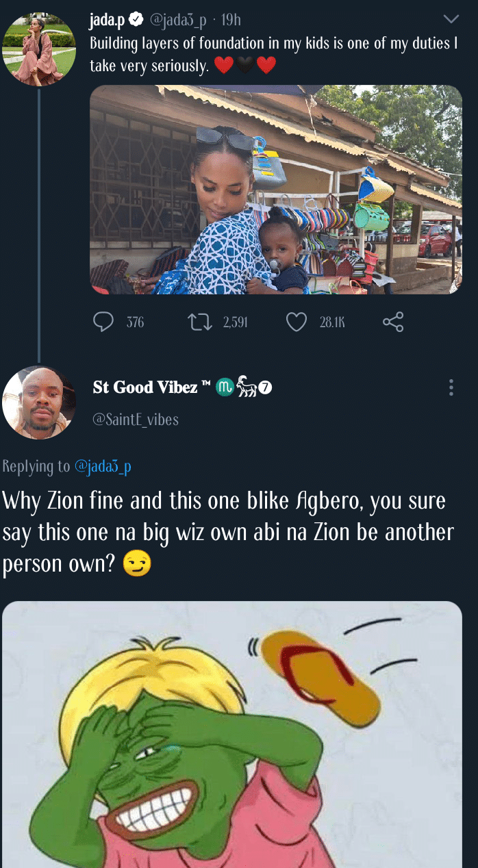Like the tweet with the heart icon
The width and height of the screenshot is (478, 868).
pyautogui.click(x=296, y=322)
